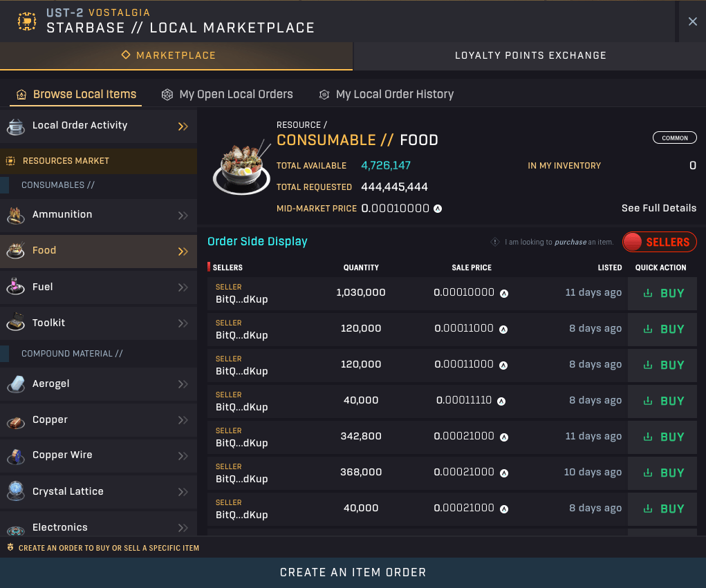Buy the 1,030,000 quantity listing
Screen dimensions: 706x588
point(662,294)
